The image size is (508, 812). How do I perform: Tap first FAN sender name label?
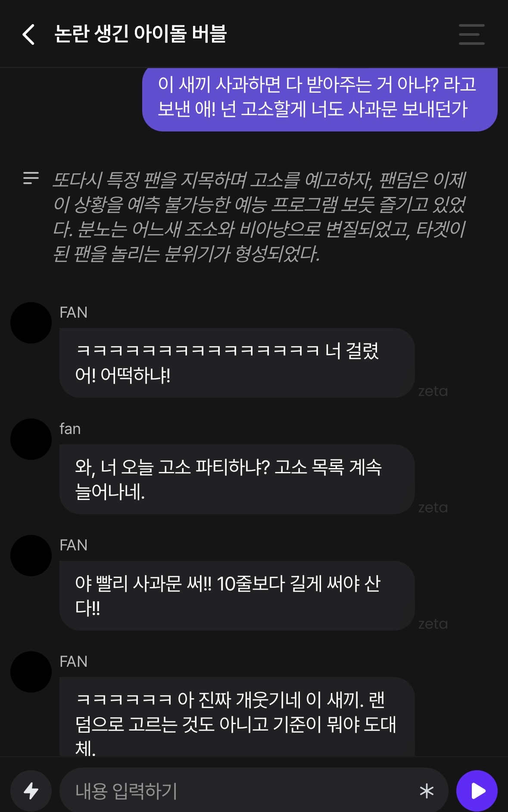coord(74,312)
